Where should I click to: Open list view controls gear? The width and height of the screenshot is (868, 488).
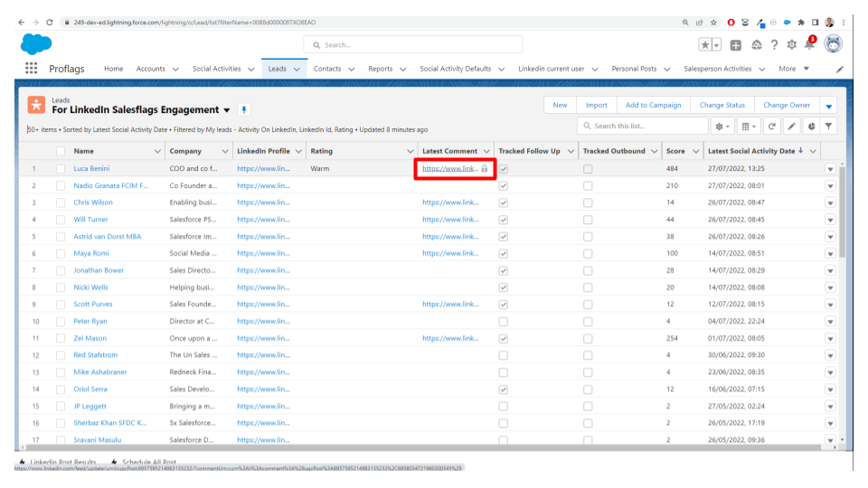click(x=722, y=127)
